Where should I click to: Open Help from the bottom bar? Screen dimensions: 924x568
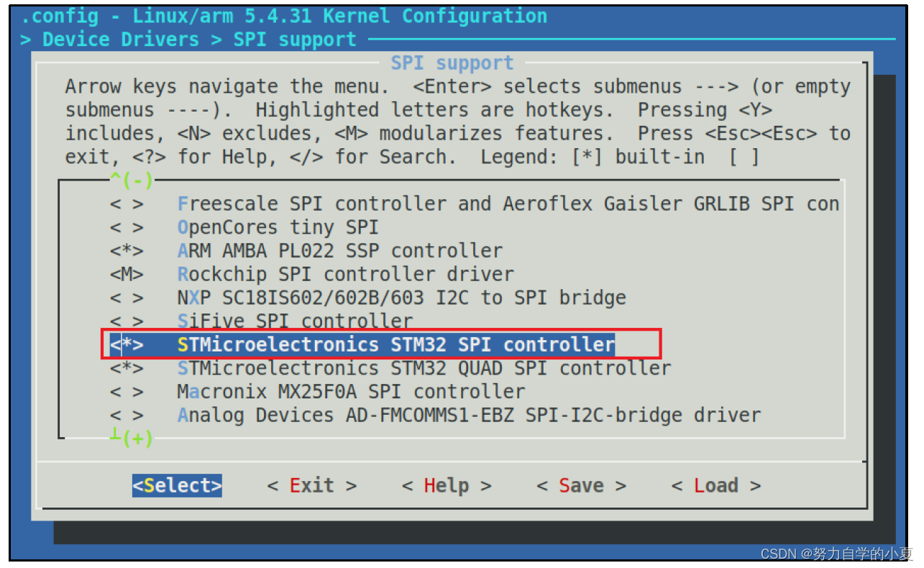click(x=447, y=485)
